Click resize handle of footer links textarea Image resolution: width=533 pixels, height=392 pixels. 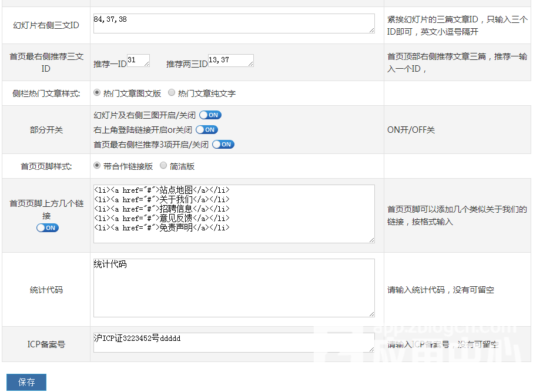(x=371, y=239)
